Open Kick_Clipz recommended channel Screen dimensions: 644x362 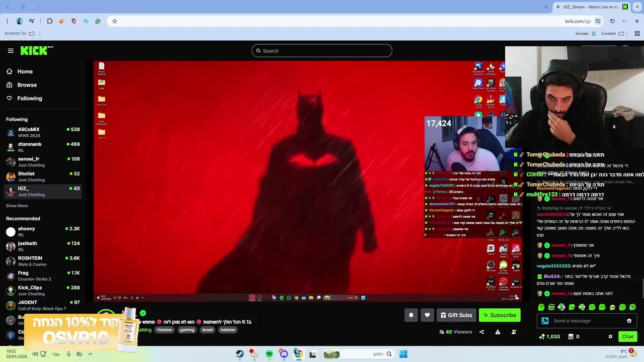point(43,291)
